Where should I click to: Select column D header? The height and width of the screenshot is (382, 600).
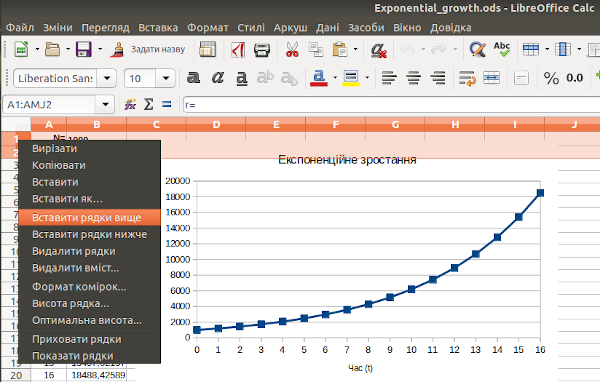[216, 124]
